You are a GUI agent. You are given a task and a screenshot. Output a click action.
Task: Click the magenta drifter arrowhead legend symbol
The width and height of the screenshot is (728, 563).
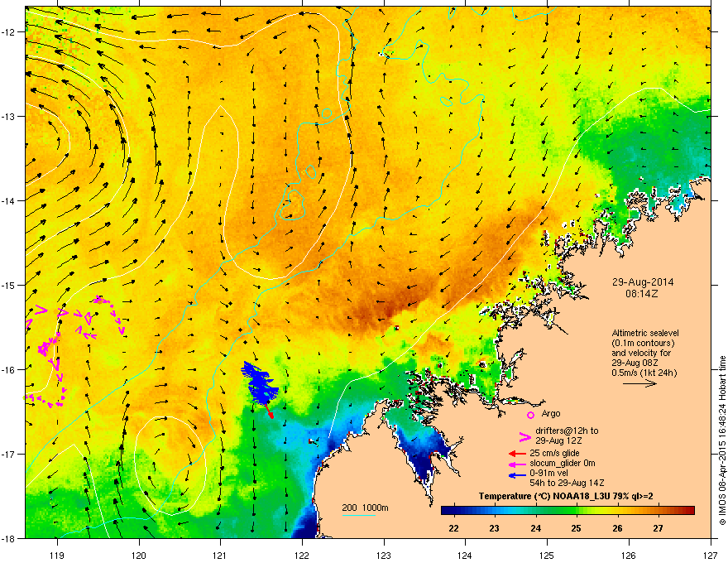[524, 436]
